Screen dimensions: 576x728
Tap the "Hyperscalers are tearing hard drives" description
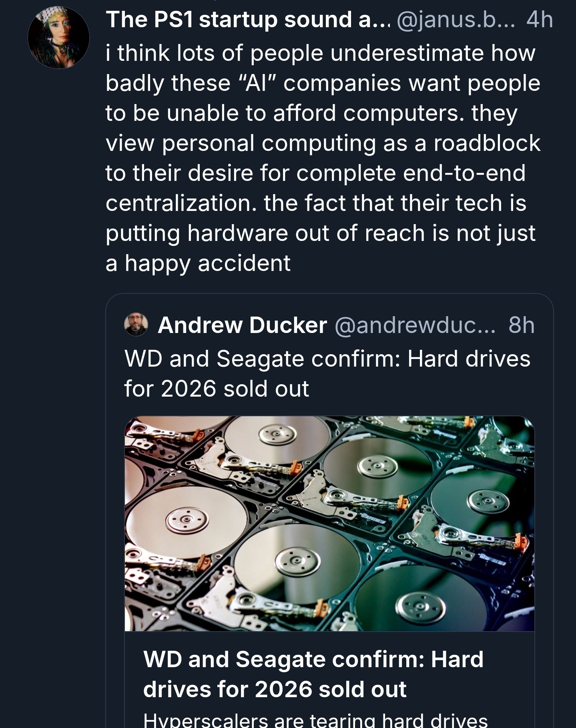click(315, 720)
